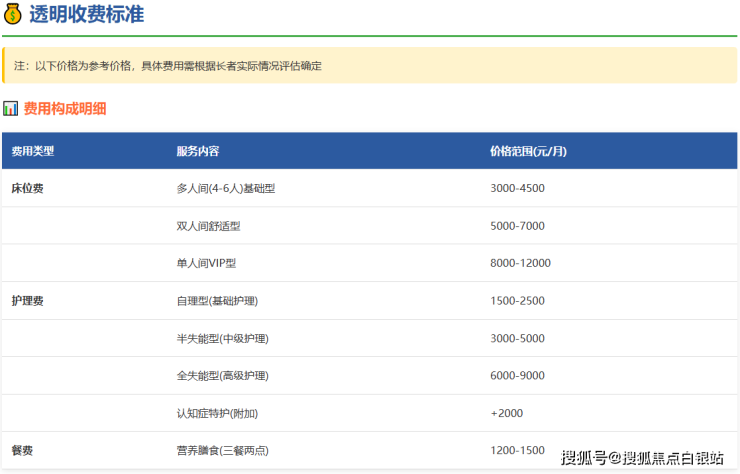This screenshot has width=740, height=474.
Task: Select the 单人间VIP型 service entry
Action: point(206,263)
